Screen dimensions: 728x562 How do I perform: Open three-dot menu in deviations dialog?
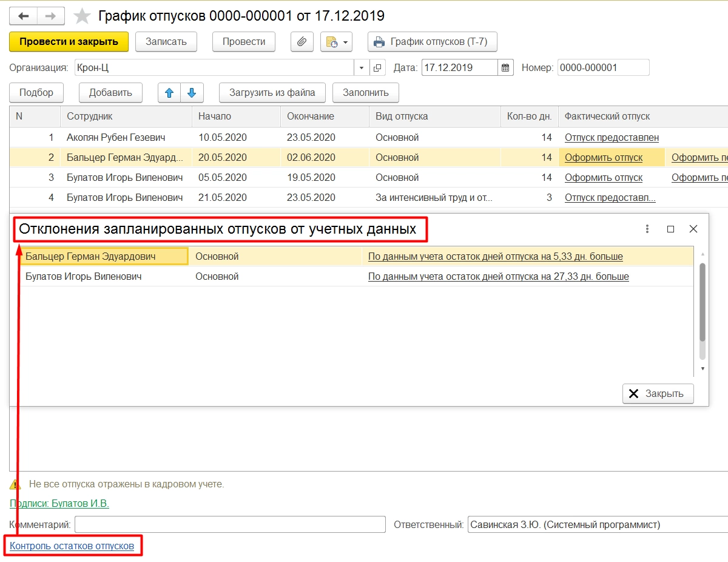coord(647,229)
